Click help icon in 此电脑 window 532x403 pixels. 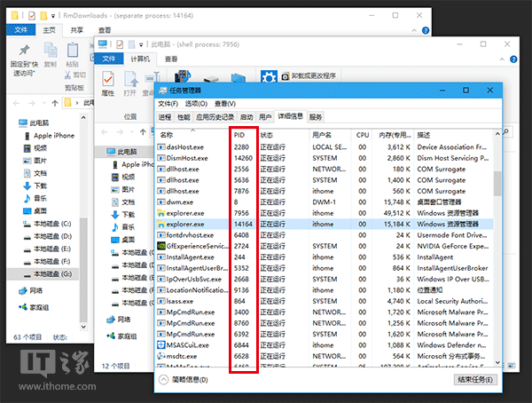(x=513, y=59)
